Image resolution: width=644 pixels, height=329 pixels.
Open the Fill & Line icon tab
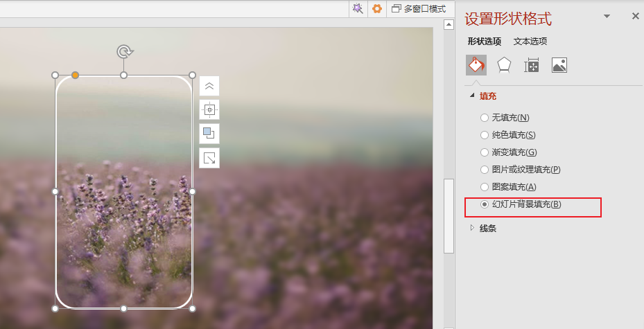476,65
